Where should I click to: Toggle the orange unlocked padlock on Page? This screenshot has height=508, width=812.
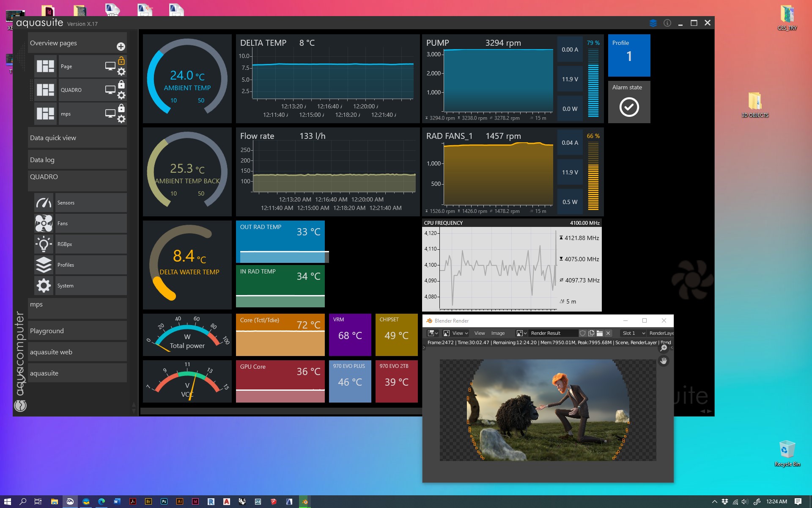coord(121,61)
